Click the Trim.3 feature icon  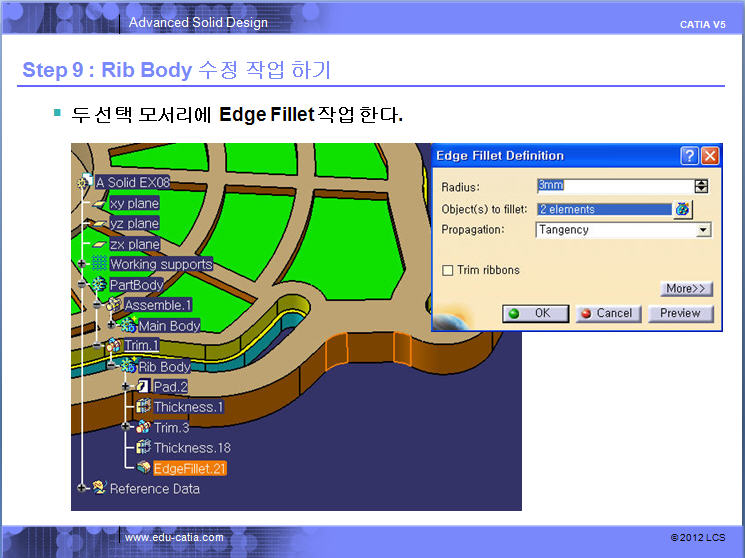pyautogui.click(x=143, y=427)
